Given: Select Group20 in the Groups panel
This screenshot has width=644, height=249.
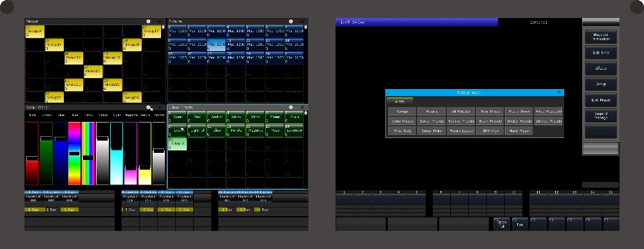Looking at the screenshot, I should click(93, 71).
